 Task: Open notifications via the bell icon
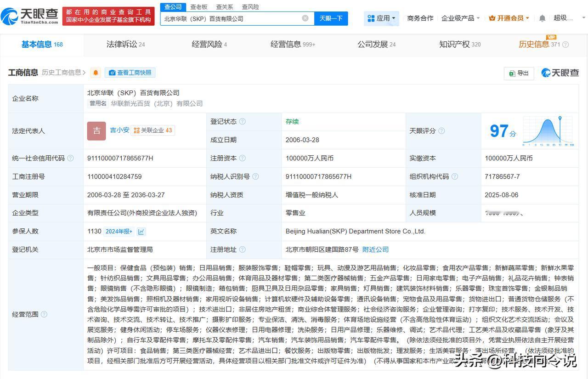click(x=542, y=18)
